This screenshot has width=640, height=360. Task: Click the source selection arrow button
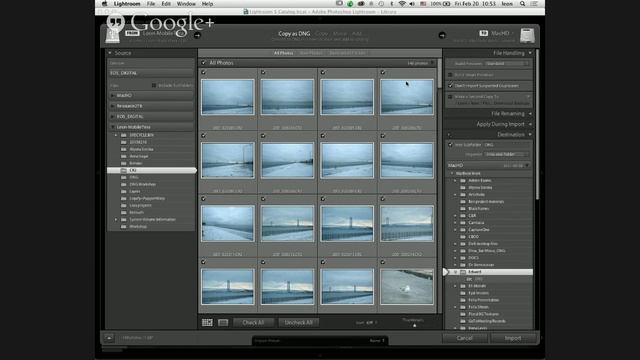(x=197, y=36)
